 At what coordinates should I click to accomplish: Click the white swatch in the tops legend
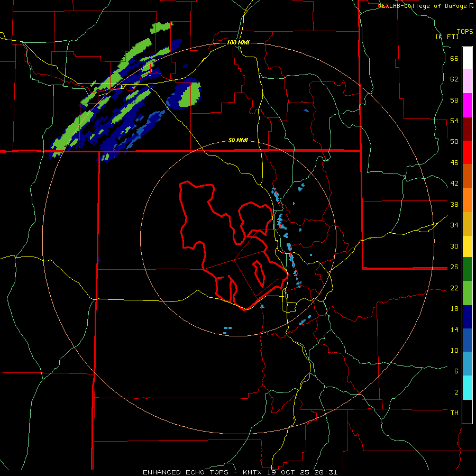467,58
